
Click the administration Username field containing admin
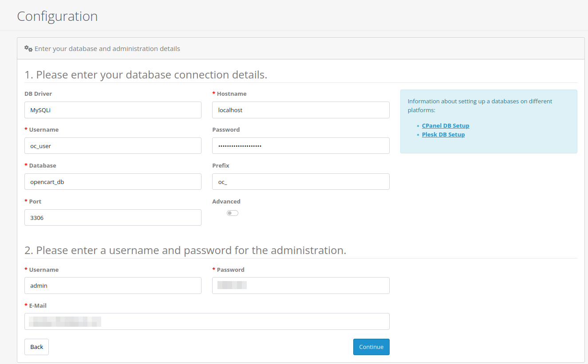click(x=113, y=286)
